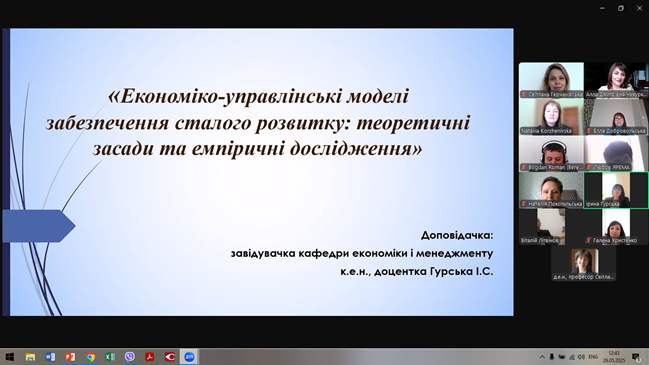Open Viber from the taskbar
The height and width of the screenshot is (365, 649).
[130, 357]
